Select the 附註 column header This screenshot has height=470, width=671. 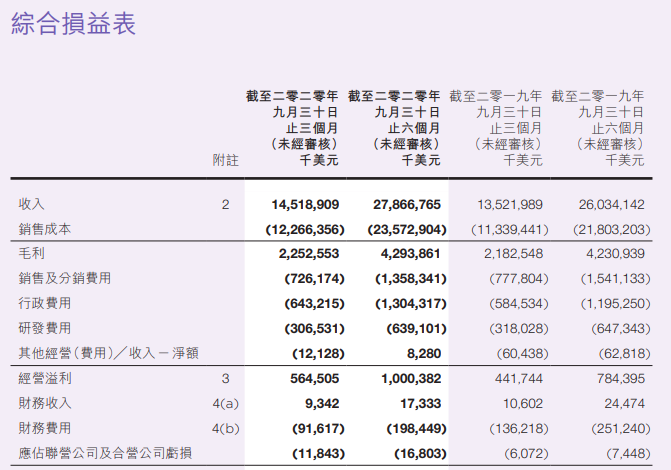(226, 161)
